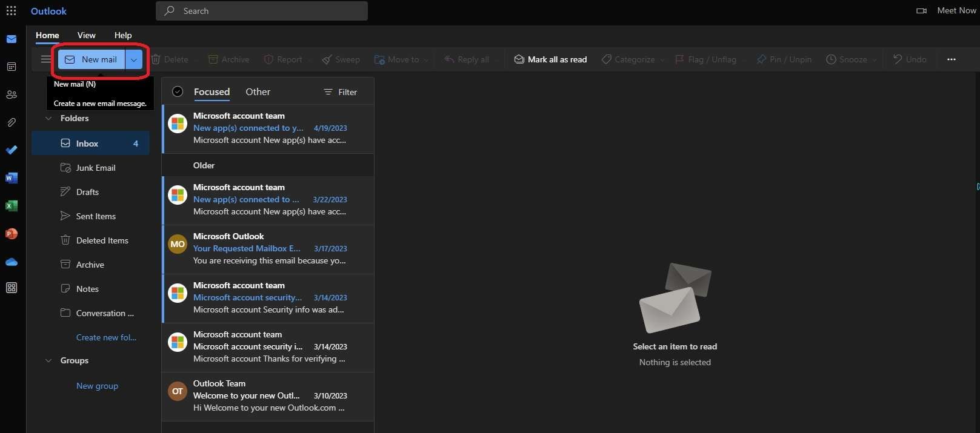
Task: Click the Pin / Unpin toolbar button
Action: pyautogui.click(x=784, y=59)
